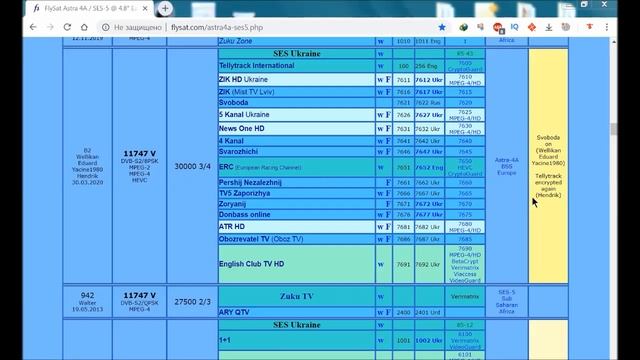Click web icon W for Tellytrack International
Image resolution: width=640 pixels, height=360 pixels.
pyautogui.click(x=380, y=66)
